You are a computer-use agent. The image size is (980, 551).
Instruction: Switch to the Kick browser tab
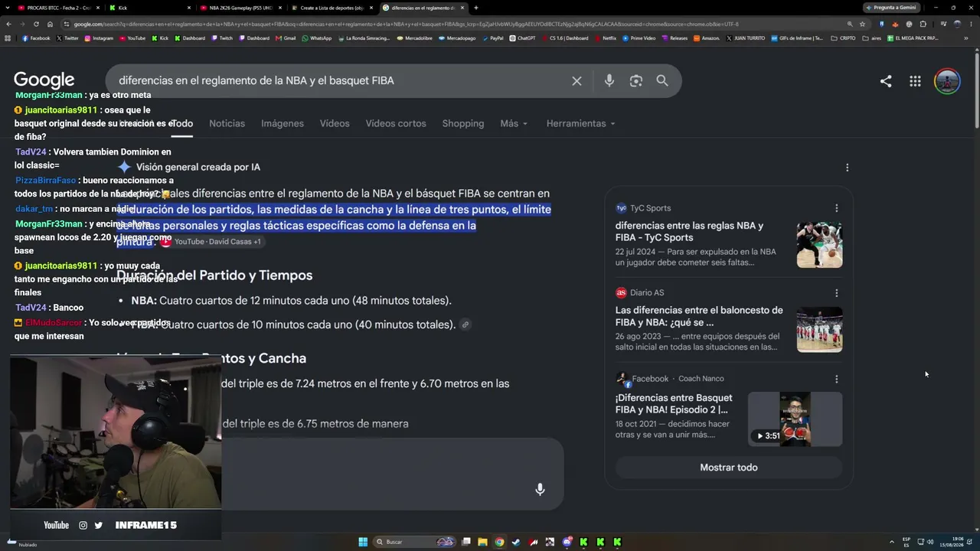(x=149, y=8)
